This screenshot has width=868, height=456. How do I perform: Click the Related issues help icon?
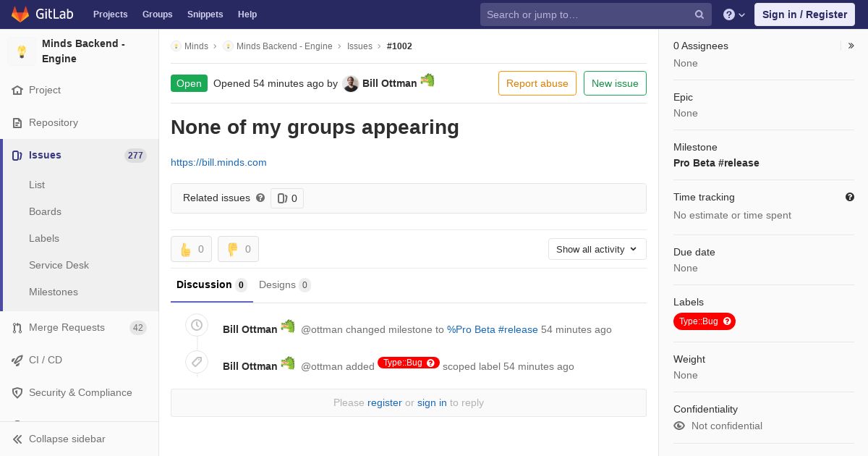click(x=260, y=198)
